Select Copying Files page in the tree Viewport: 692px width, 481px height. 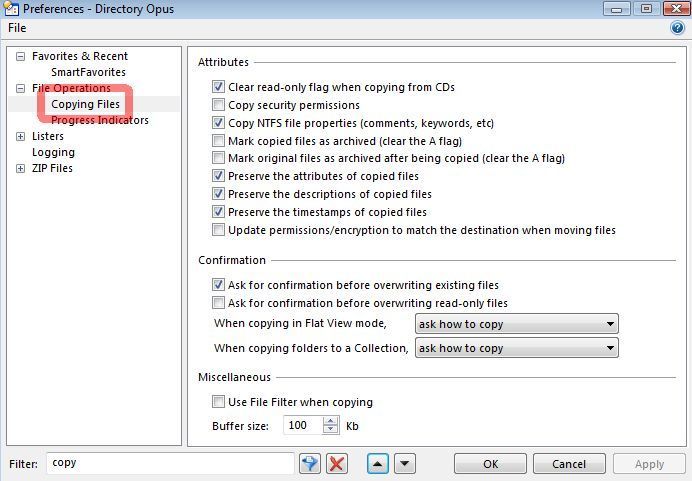(85, 104)
